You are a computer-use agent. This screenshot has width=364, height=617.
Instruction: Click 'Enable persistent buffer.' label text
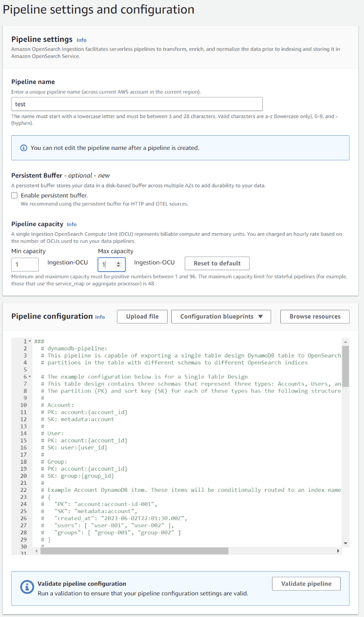point(54,195)
